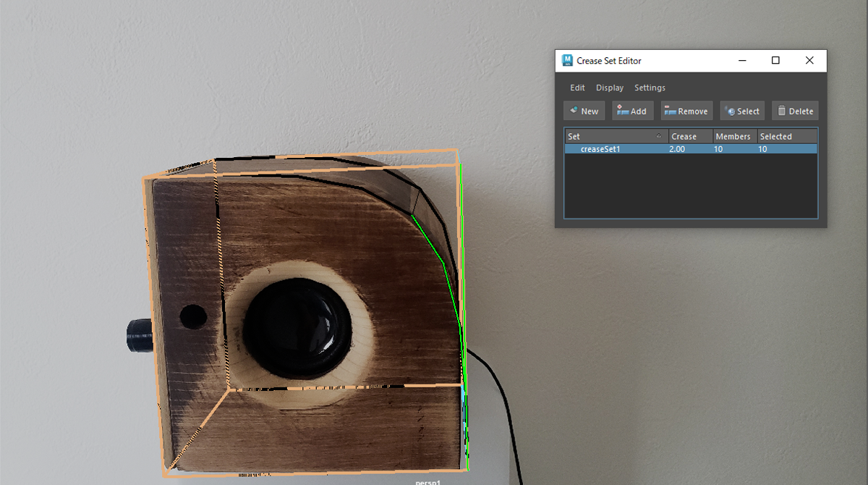Click the New crease set icon button
The image size is (868, 485).
[x=584, y=111]
